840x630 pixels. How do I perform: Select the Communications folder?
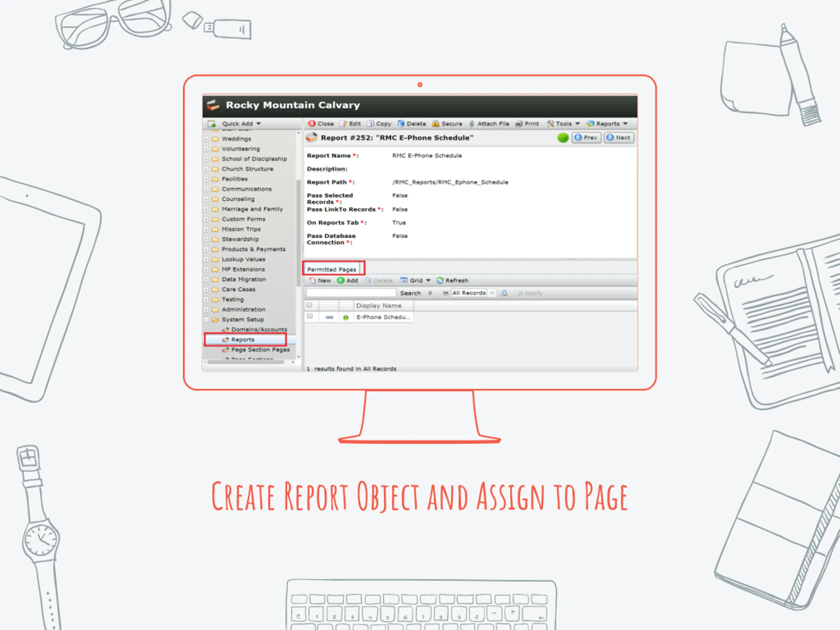pyautogui.click(x=246, y=189)
